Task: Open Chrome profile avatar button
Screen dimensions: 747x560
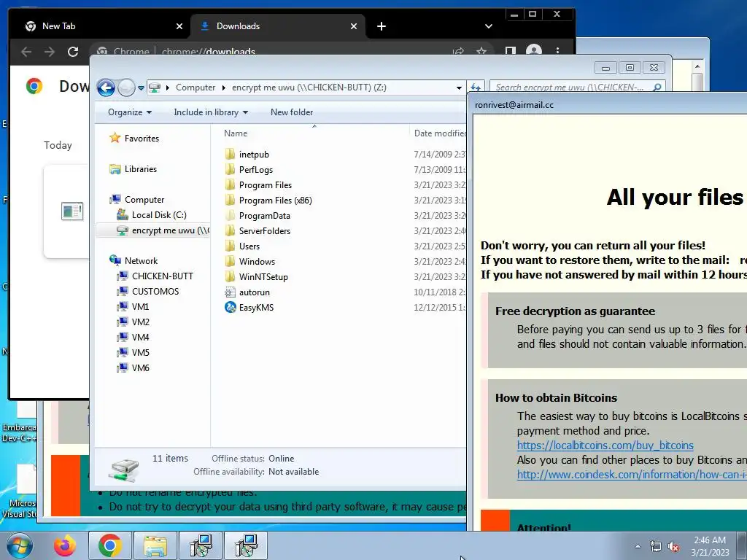Action: pos(533,50)
